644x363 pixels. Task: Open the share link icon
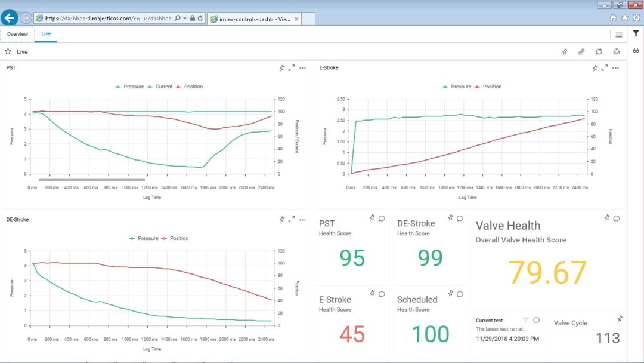tap(581, 51)
